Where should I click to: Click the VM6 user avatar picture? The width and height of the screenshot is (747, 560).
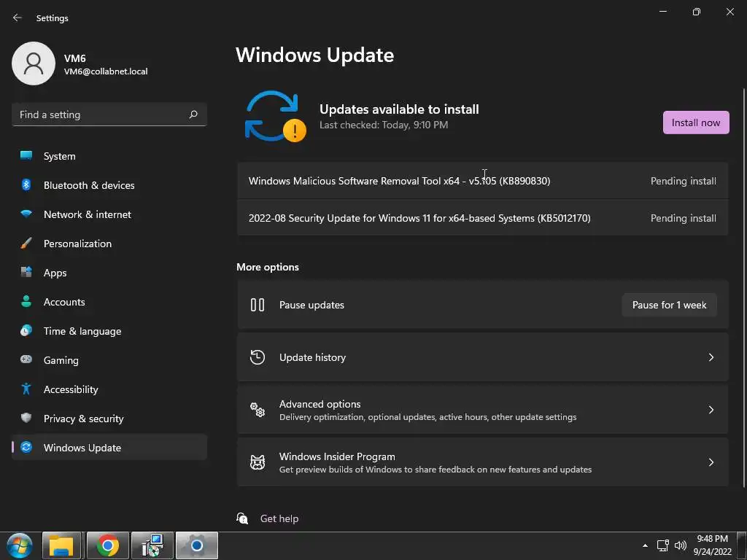[34, 63]
